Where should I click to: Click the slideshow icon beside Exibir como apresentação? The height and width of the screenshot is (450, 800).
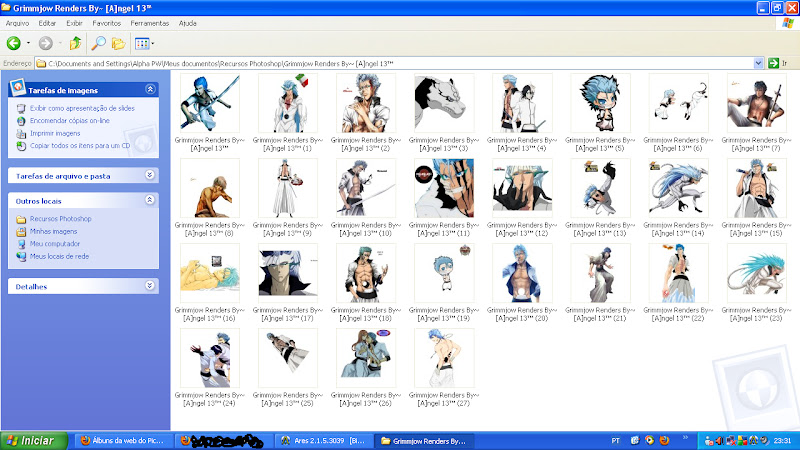[21, 108]
